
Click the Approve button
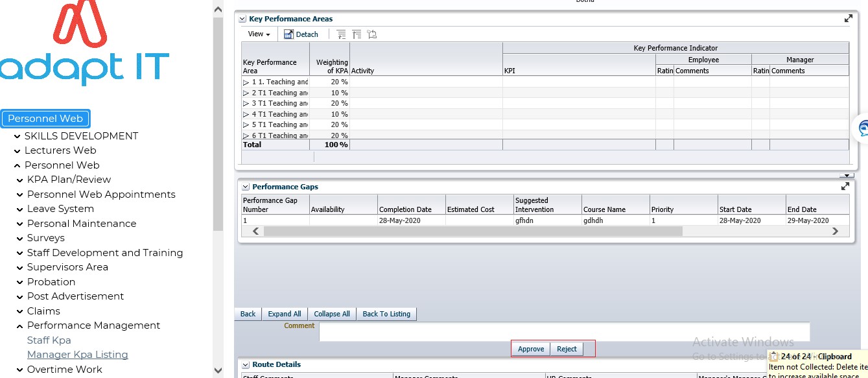pyautogui.click(x=530, y=349)
